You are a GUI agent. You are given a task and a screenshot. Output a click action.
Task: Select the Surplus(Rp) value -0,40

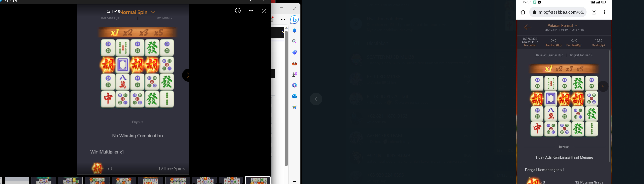point(574,40)
